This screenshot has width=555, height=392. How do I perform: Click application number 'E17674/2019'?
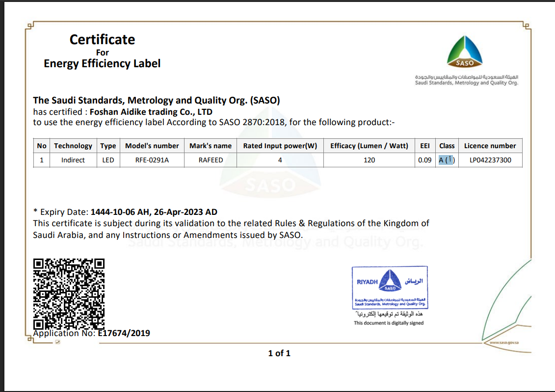[124, 333]
